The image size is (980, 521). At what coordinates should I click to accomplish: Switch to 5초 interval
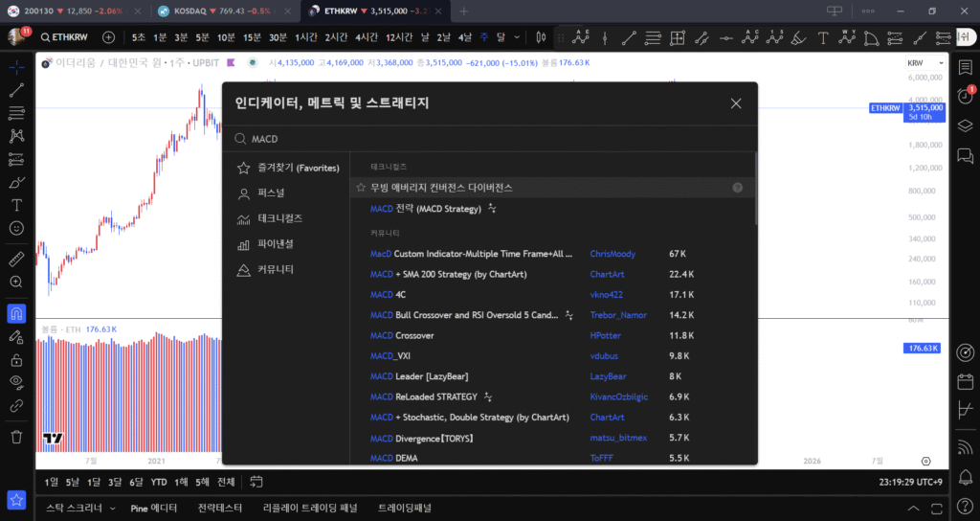click(x=138, y=37)
